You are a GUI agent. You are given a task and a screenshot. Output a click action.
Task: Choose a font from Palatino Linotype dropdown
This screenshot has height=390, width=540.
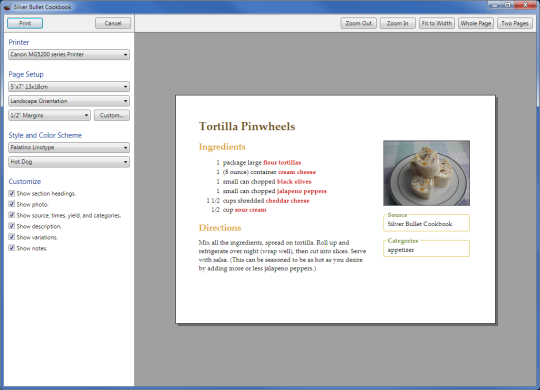(x=69, y=147)
